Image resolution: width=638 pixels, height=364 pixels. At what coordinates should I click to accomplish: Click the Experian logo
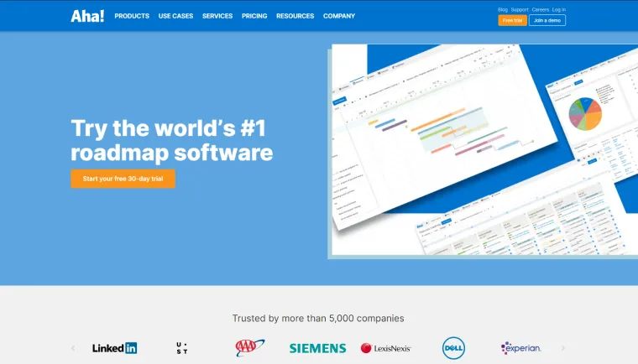[x=521, y=348]
